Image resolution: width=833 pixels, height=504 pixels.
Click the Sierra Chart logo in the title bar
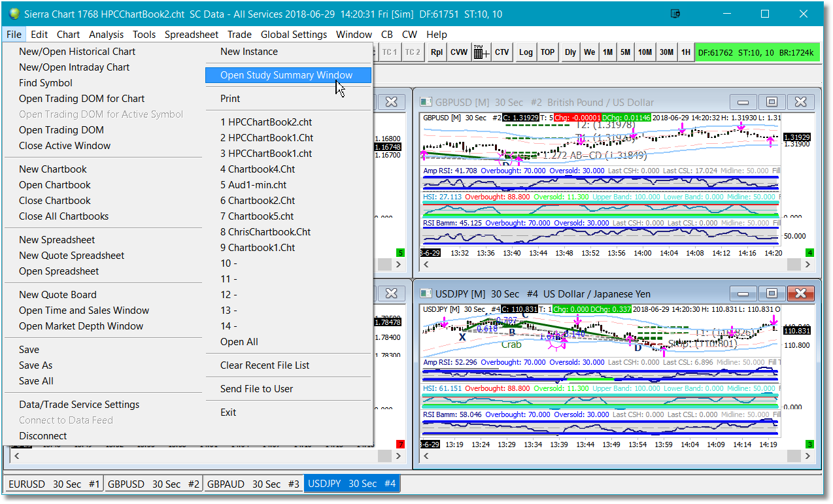click(x=14, y=14)
